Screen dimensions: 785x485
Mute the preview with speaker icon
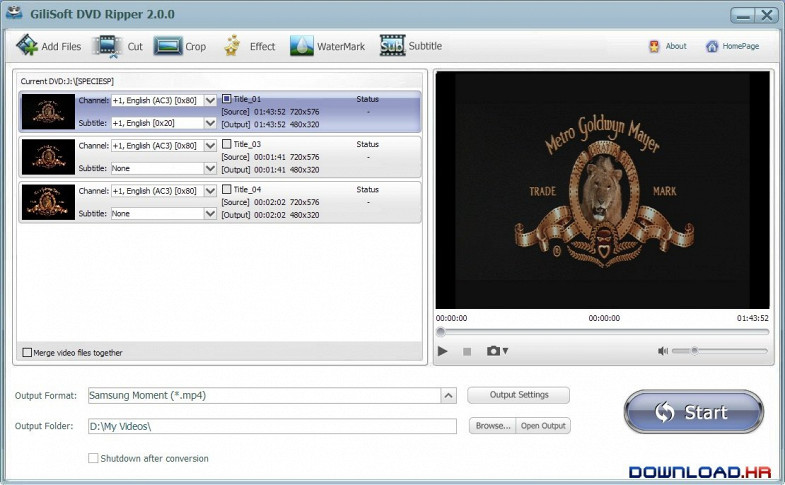(x=662, y=351)
